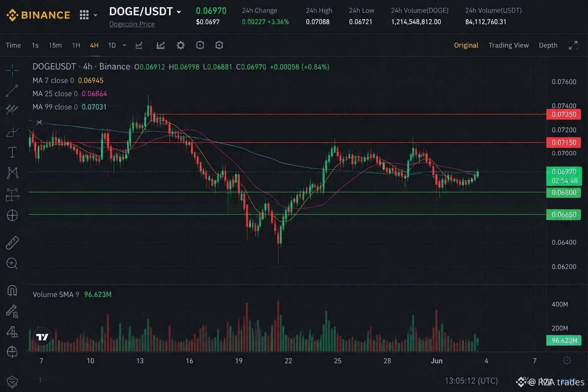
Task: Select the 0.07150 red price line label
Action: click(564, 142)
